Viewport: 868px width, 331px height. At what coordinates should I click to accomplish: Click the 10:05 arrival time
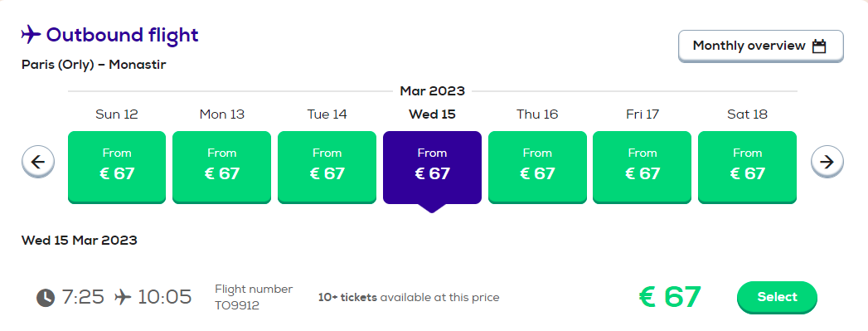[164, 297]
